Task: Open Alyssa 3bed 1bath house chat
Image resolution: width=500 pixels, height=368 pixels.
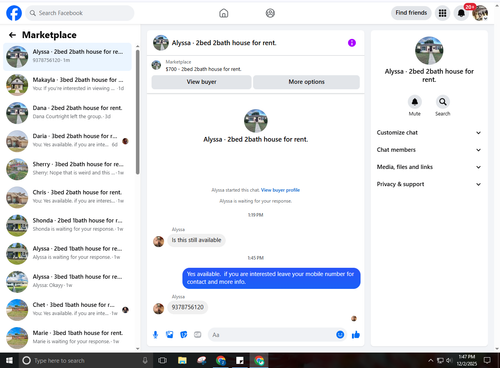Action: coord(67,282)
